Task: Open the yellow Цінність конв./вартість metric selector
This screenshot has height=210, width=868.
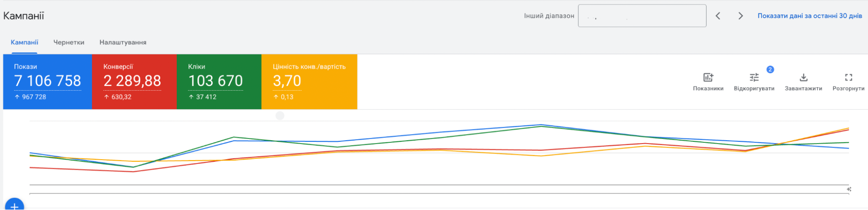Action: click(x=309, y=82)
